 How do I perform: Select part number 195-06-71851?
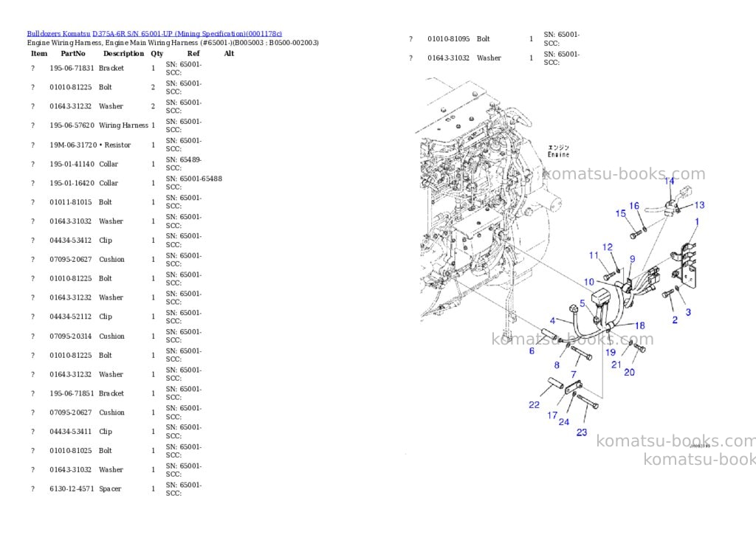(72, 393)
